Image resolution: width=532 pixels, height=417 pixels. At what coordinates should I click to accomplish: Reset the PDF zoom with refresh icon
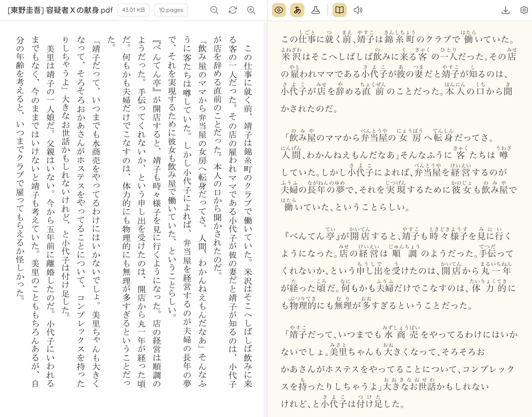233,10
